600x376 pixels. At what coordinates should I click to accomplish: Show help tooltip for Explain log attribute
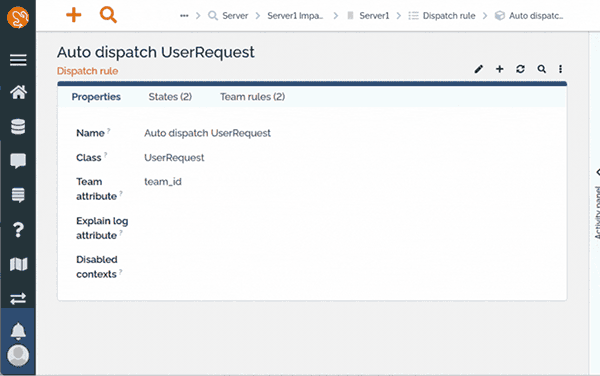click(121, 233)
